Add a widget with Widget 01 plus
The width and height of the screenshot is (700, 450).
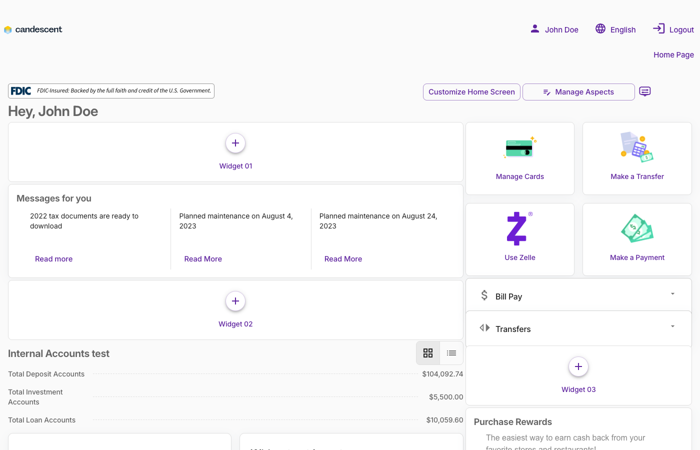tap(235, 143)
